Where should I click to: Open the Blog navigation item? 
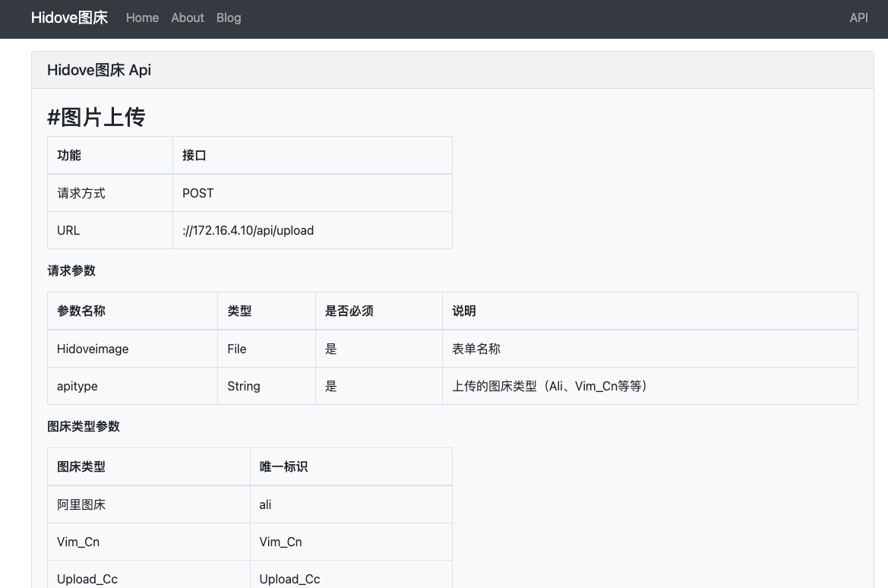pos(229,17)
